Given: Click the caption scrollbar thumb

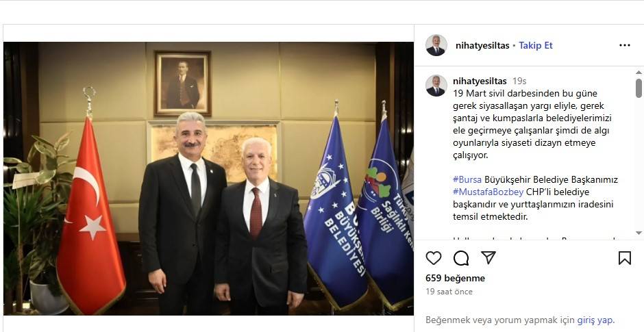Looking at the screenshot, I should tap(639, 88).
